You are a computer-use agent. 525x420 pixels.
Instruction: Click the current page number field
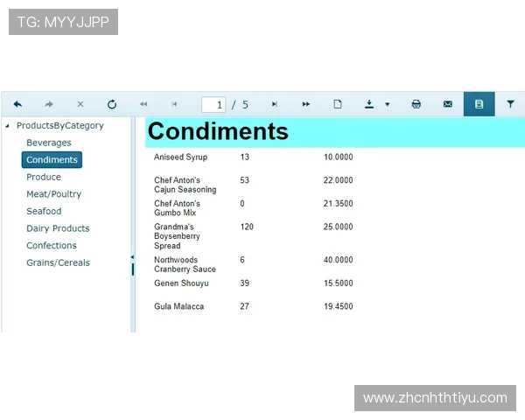[x=213, y=105]
